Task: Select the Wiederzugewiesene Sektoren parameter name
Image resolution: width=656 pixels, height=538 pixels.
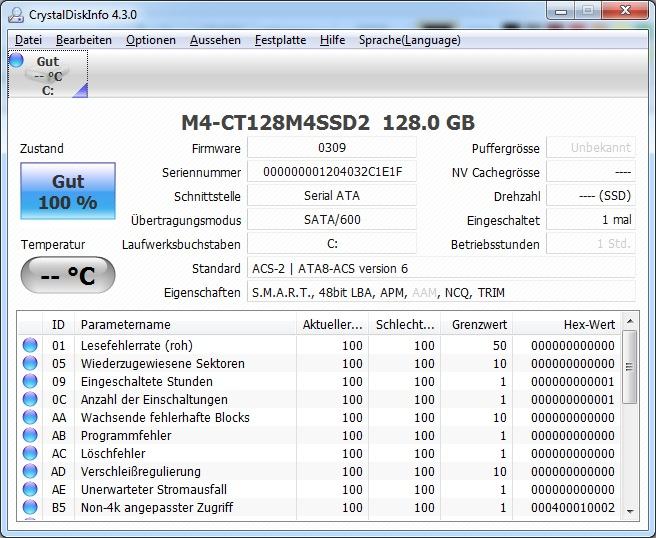Action: [163, 363]
